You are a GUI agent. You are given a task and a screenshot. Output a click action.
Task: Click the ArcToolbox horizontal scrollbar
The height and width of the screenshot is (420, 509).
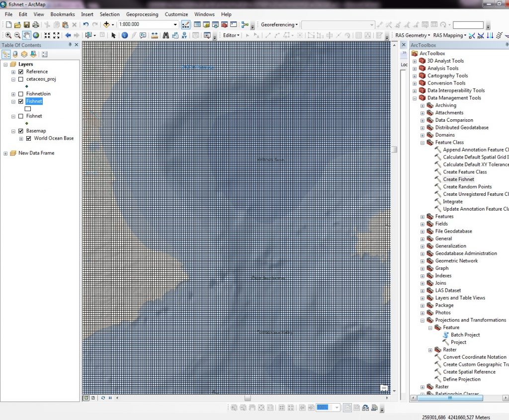click(x=450, y=398)
